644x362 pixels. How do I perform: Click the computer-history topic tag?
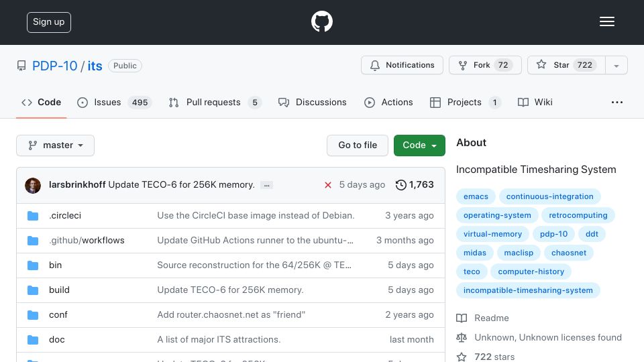531,271
